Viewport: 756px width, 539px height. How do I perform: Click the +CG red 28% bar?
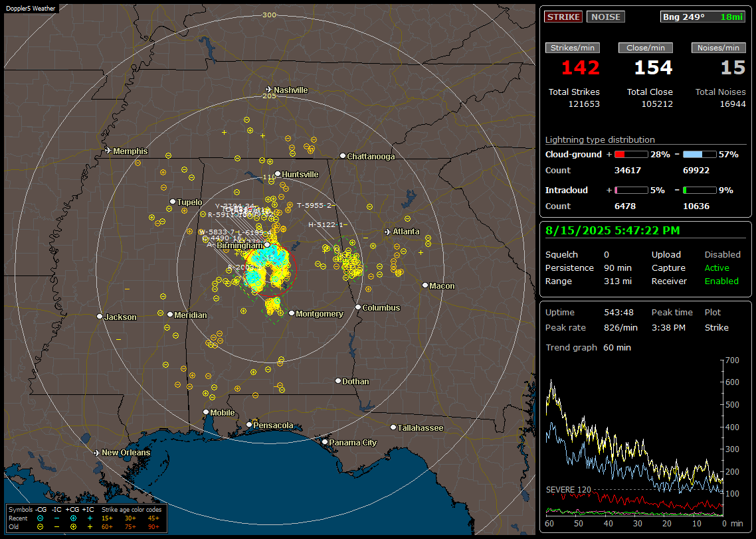point(631,155)
